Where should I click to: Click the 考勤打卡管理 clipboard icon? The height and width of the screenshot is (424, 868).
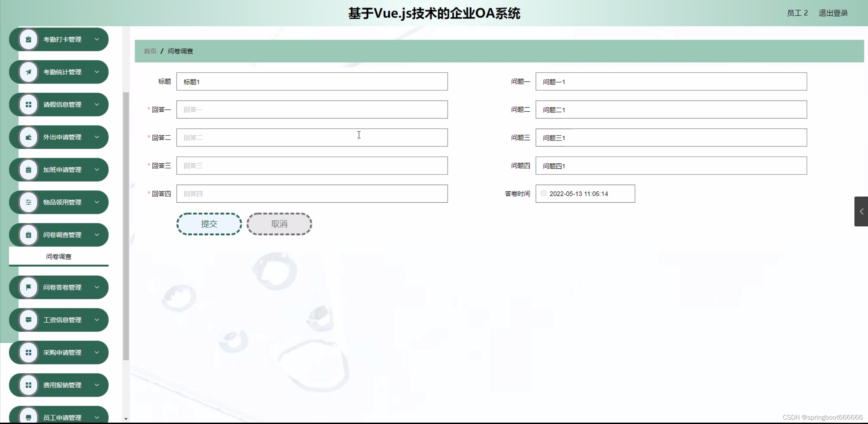[x=29, y=39]
